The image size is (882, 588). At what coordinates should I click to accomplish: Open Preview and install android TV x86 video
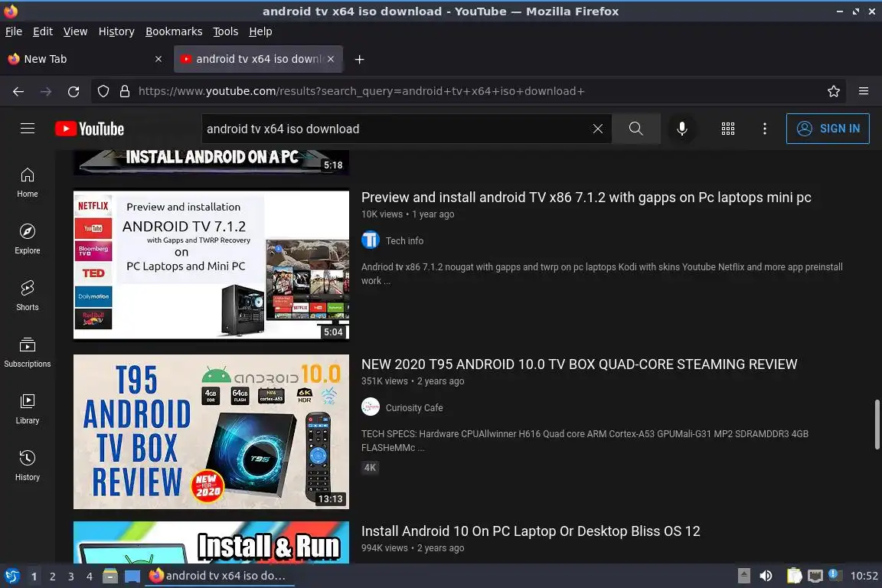586,198
